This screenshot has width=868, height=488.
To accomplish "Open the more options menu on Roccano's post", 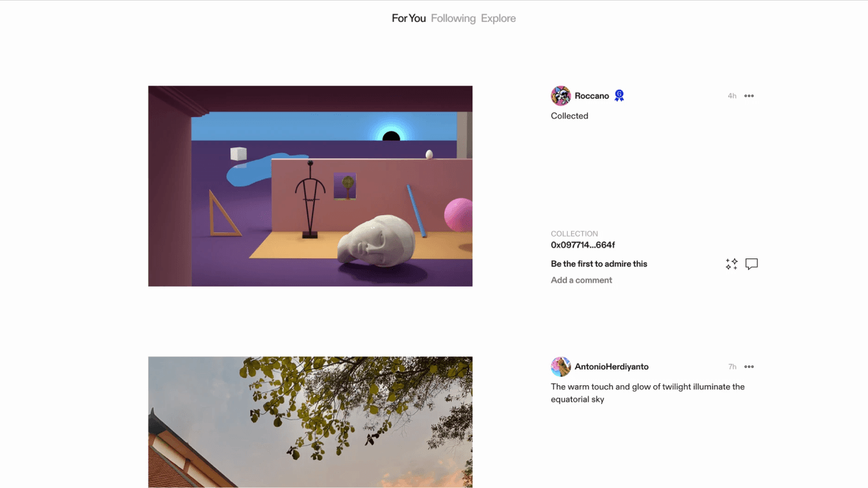I will tap(749, 96).
